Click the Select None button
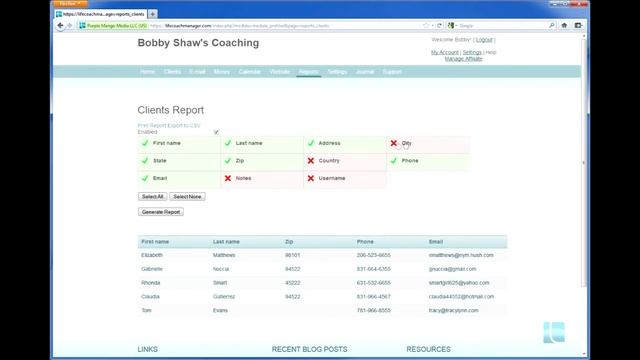This screenshot has width=640, height=360. (187, 197)
